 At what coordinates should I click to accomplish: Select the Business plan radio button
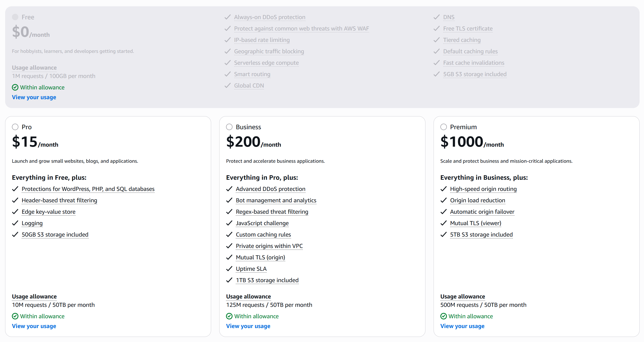click(229, 127)
